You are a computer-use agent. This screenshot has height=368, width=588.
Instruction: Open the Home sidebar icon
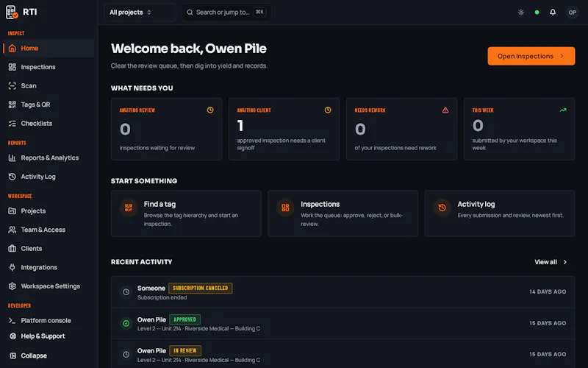(x=12, y=48)
